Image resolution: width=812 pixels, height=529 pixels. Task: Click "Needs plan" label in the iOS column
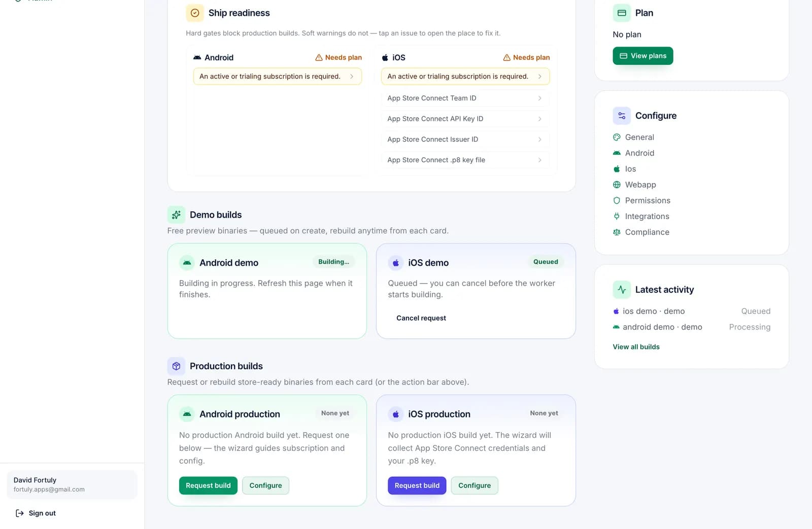531,58
